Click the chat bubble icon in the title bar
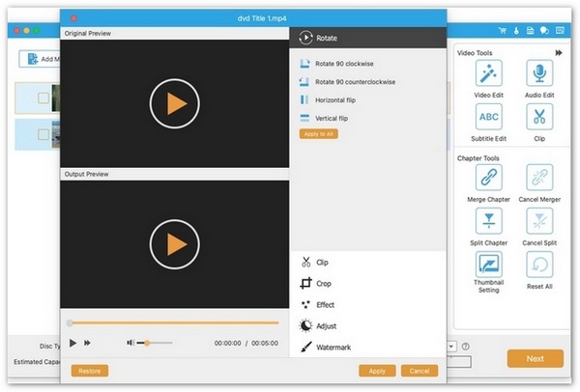 (544, 31)
